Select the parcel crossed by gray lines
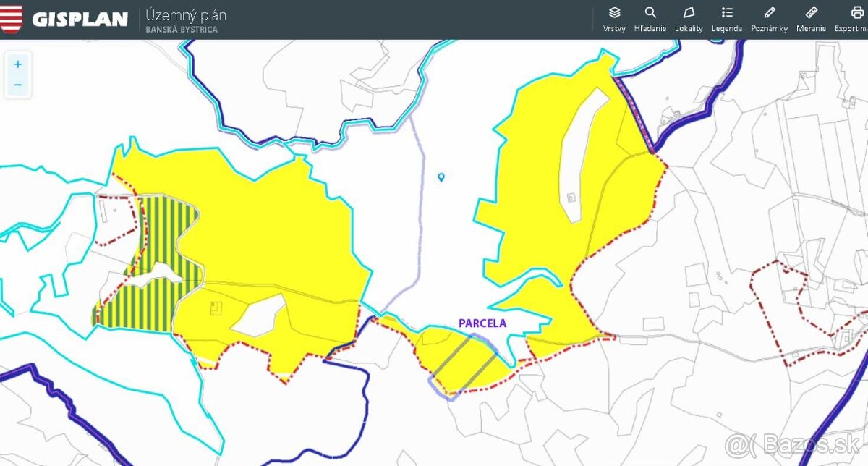This screenshot has width=868, height=466. tap(463, 362)
